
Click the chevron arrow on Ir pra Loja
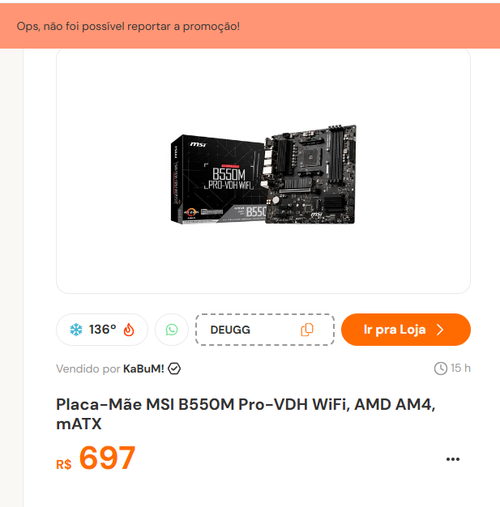click(x=440, y=330)
